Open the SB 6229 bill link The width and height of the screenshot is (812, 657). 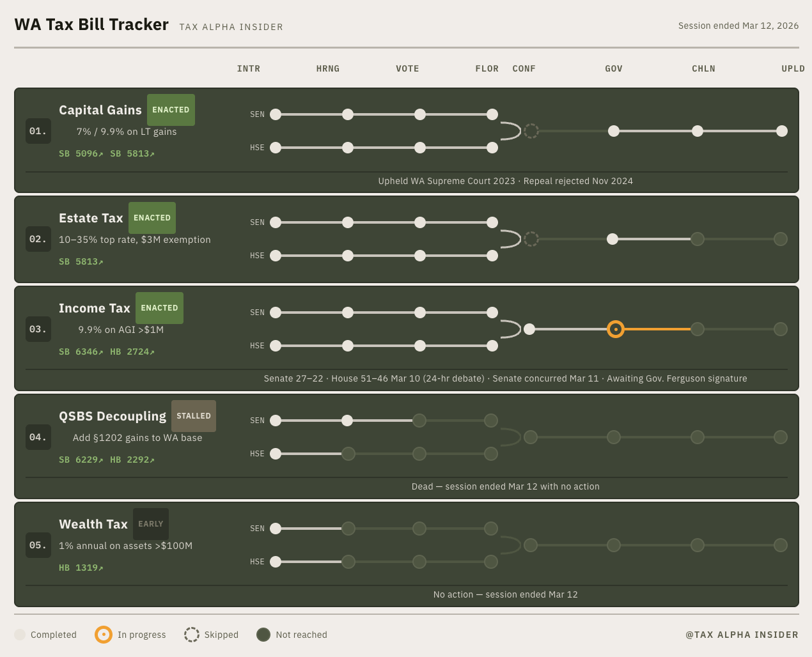(81, 460)
